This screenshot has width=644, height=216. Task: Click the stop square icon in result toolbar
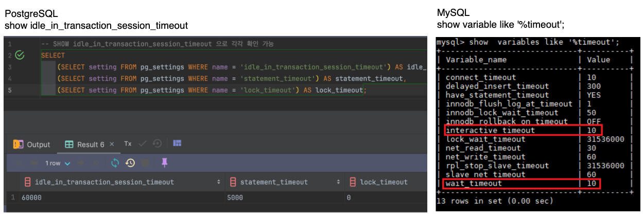coord(145,163)
